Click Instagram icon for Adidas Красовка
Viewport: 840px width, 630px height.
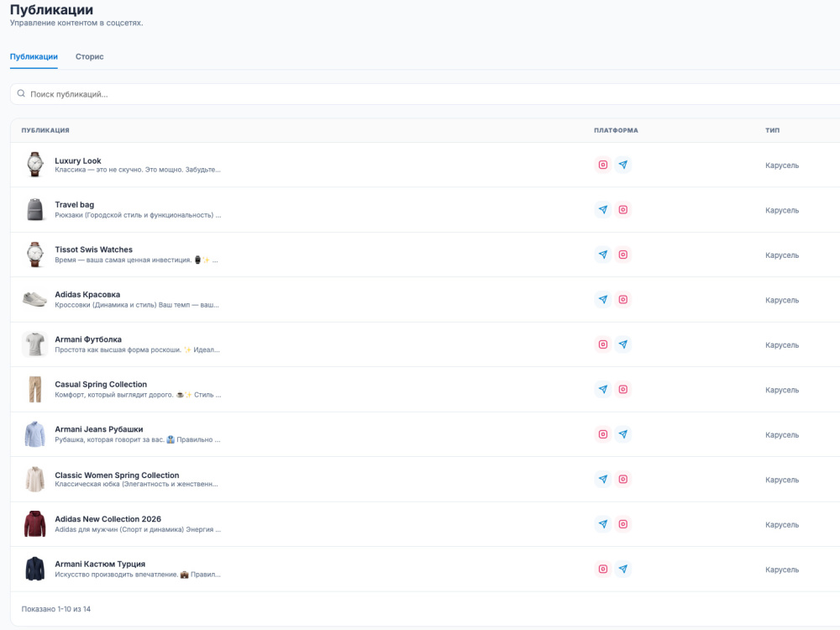tap(622, 300)
